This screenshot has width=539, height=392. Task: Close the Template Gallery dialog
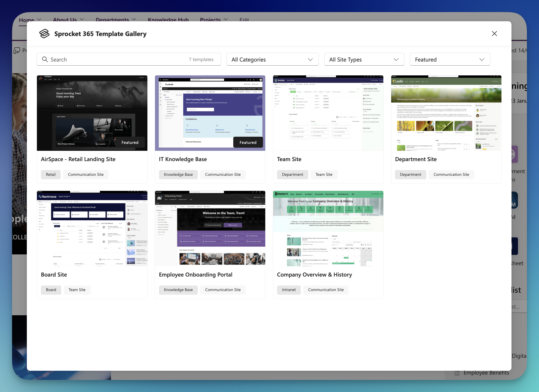494,34
